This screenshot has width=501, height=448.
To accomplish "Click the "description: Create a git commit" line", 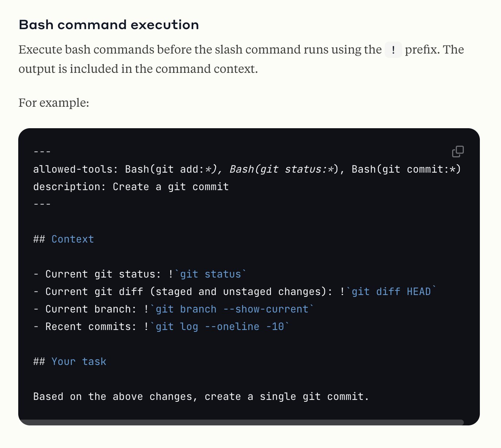I will (x=131, y=187).
